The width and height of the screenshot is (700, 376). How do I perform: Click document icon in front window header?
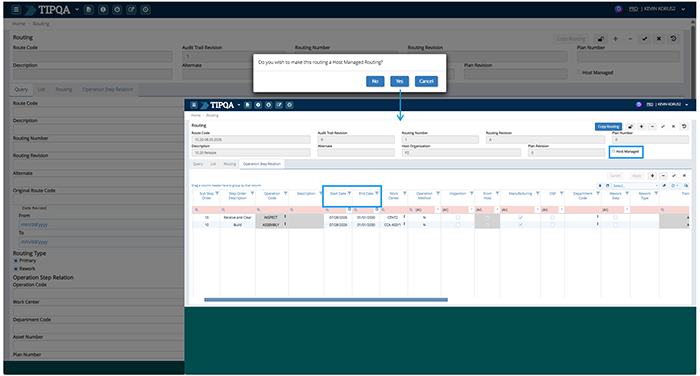click(x=247, y=105)
